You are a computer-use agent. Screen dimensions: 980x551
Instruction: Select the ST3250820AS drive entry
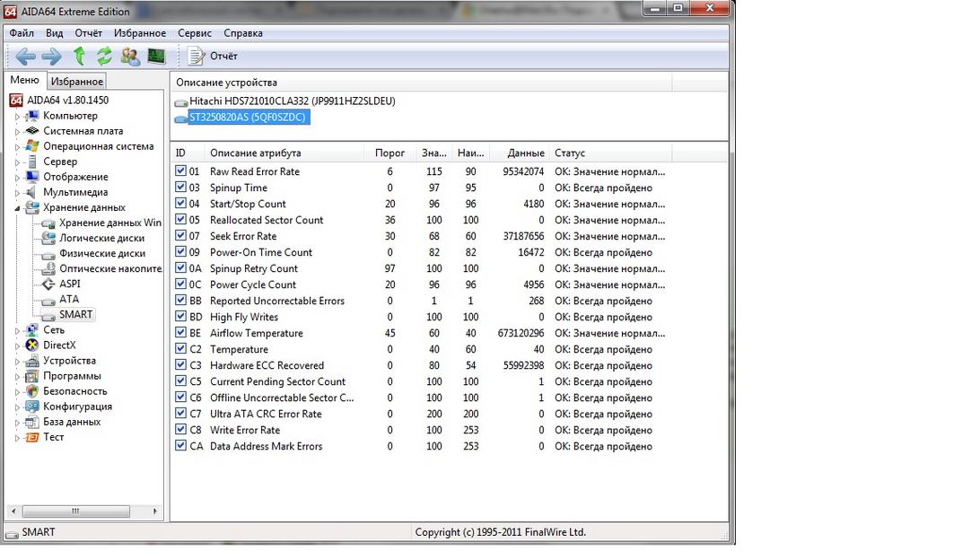[248, 117]
